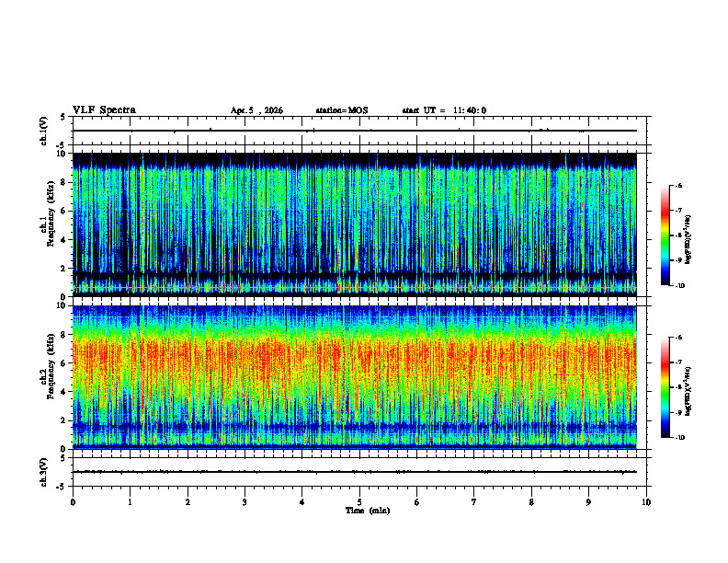
Task: Click the "2" kHz tick on ch.1 spectrogram
Action: tap(64, 268)
